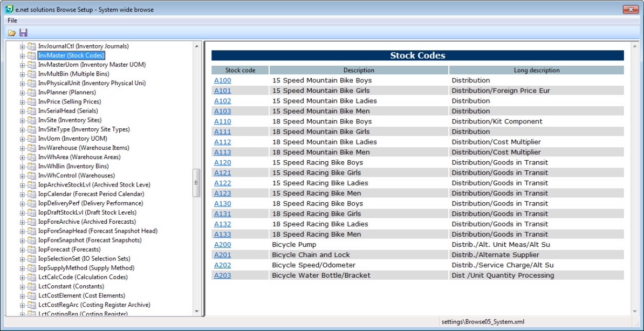Image resolution: width=644 pixels, height=331 pixels.
Task: Expand the IopCalendar tree node
Action: (23, 194)
